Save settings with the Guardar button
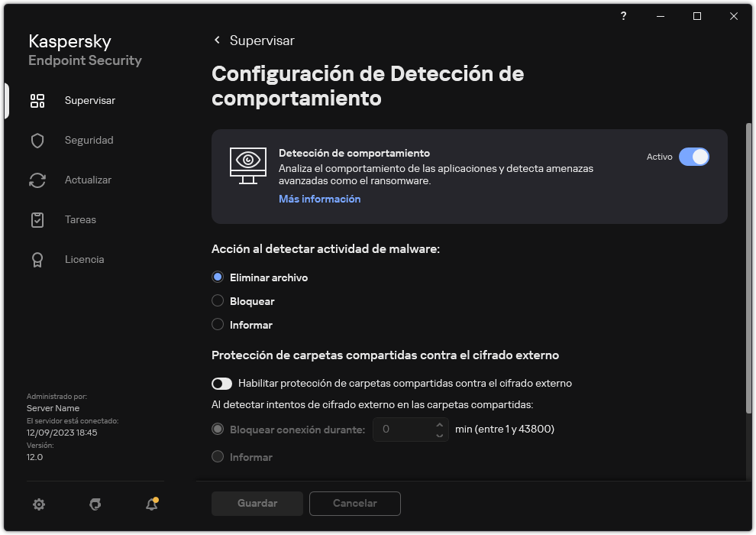The image size is (756, 535). click(x=257, y=504)
